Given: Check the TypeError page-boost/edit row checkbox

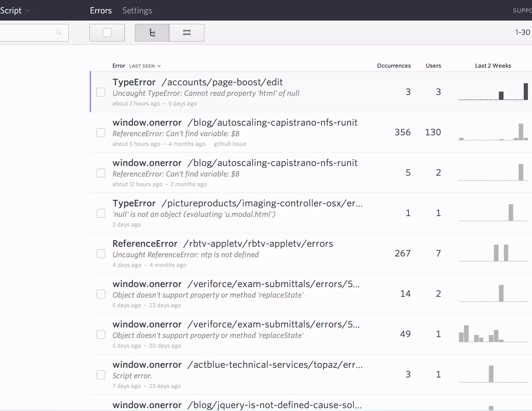Looking at the screenshot, I should click(x=101, y=92).
